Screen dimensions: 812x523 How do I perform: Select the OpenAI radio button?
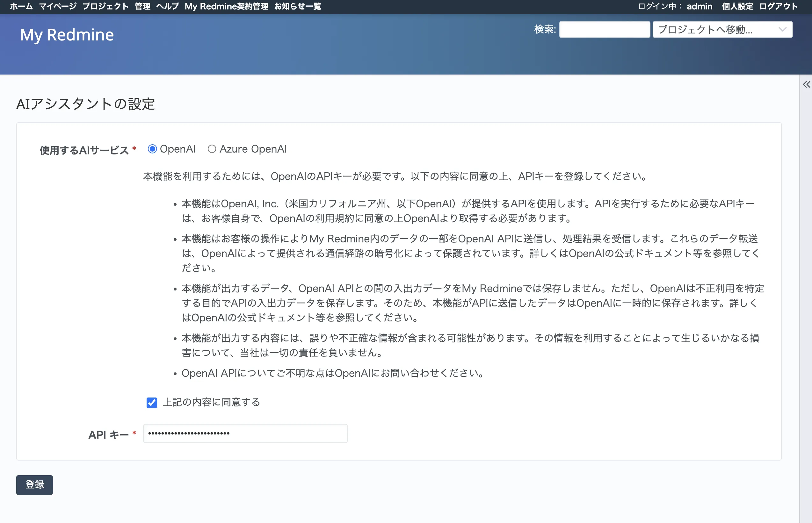click(x=152, y=149)
